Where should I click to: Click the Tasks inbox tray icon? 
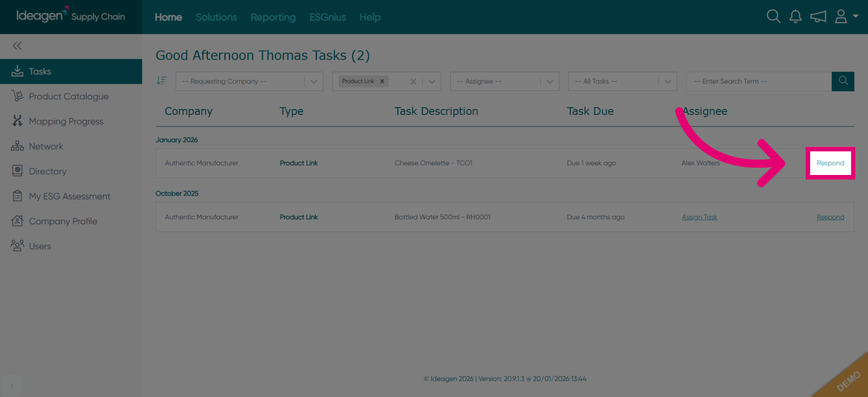17,71
